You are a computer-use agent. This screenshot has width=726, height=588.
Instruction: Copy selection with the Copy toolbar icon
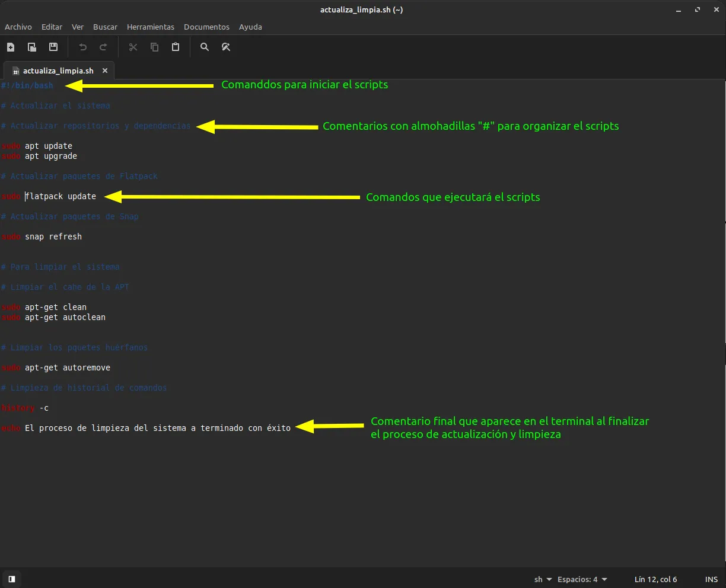click(154, 47)
